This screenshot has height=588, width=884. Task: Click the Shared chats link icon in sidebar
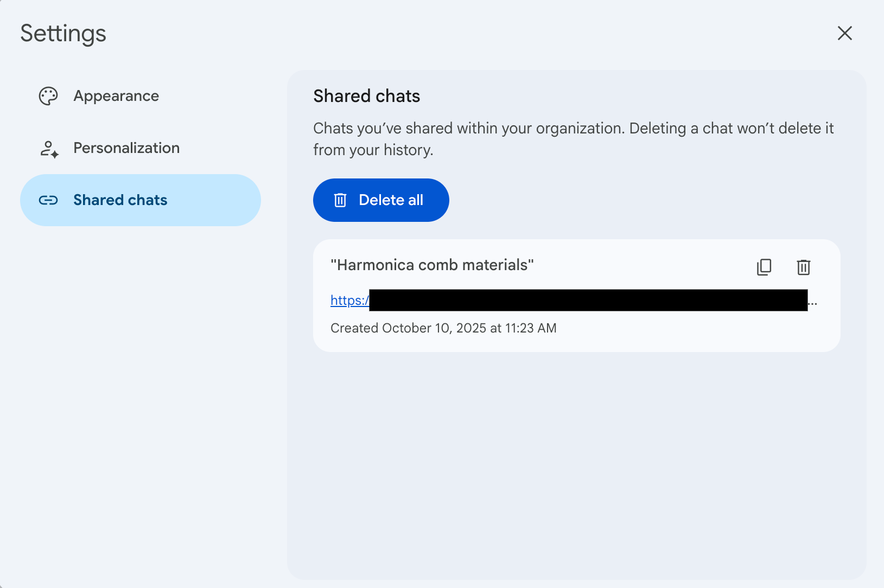coord(48,200)
